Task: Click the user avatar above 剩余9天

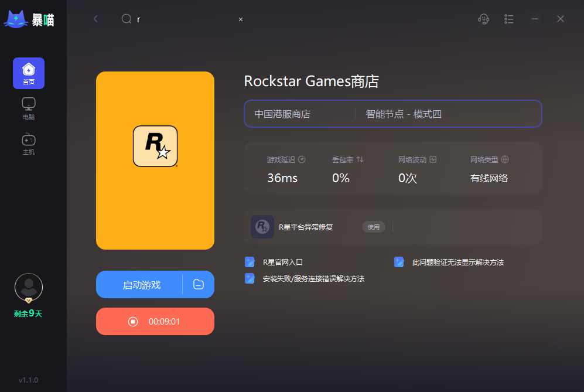Action: coord(28,287)
